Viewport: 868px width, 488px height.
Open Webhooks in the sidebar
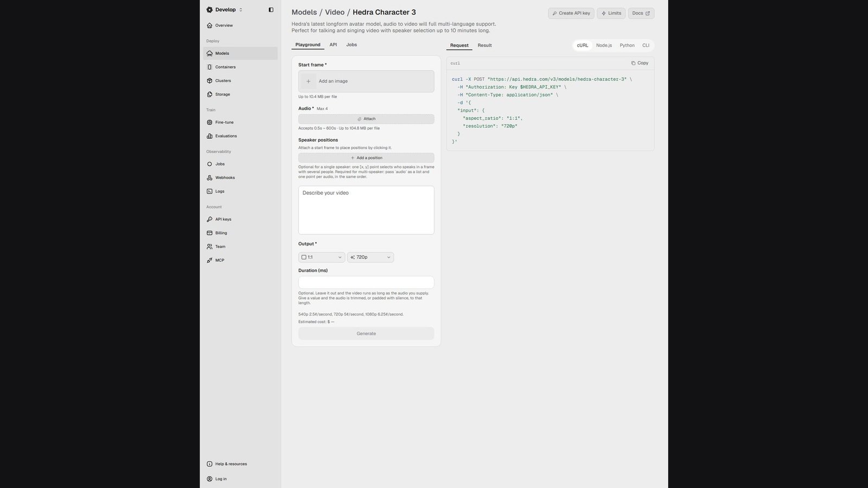[240, 178]
